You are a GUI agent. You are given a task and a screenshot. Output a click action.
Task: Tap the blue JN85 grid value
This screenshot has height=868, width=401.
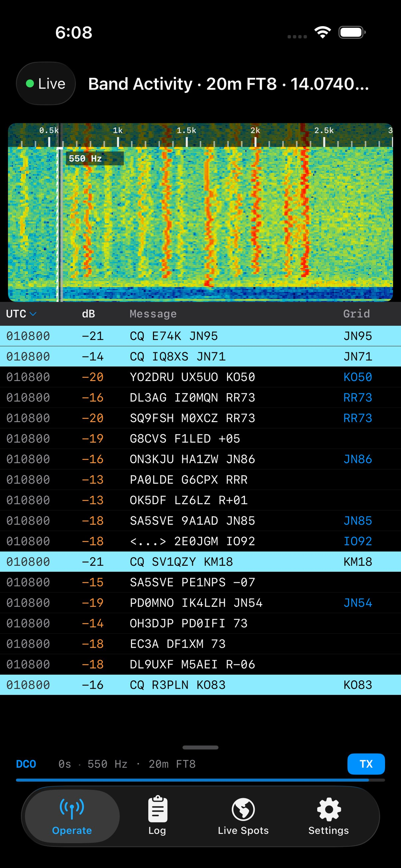pyautogui.click(x=357, y=521)
